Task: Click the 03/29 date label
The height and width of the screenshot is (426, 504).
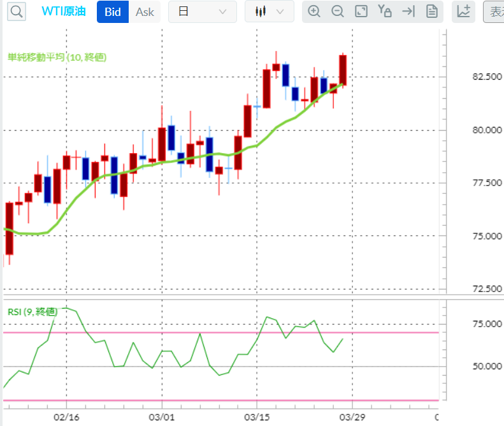Action: pyautogui.click(x=352, y=417)
